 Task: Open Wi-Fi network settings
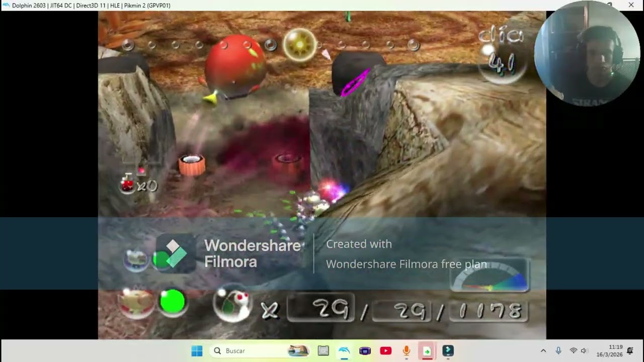pos(573,350)
